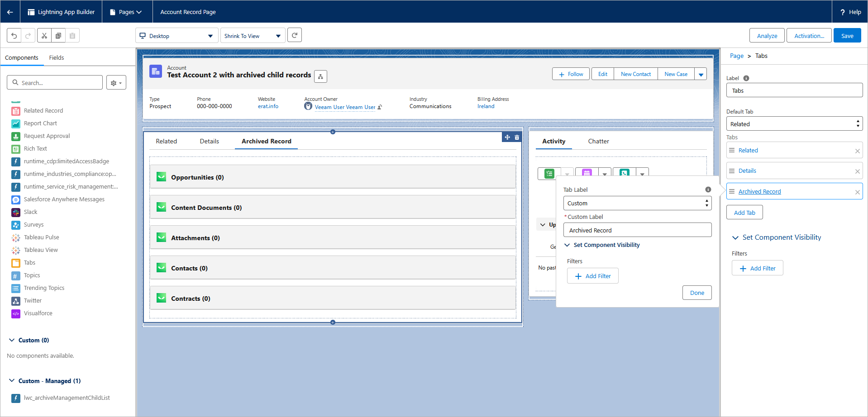
Task: Grab the Related tab reorder handle
Action: [x=732, y=150]
